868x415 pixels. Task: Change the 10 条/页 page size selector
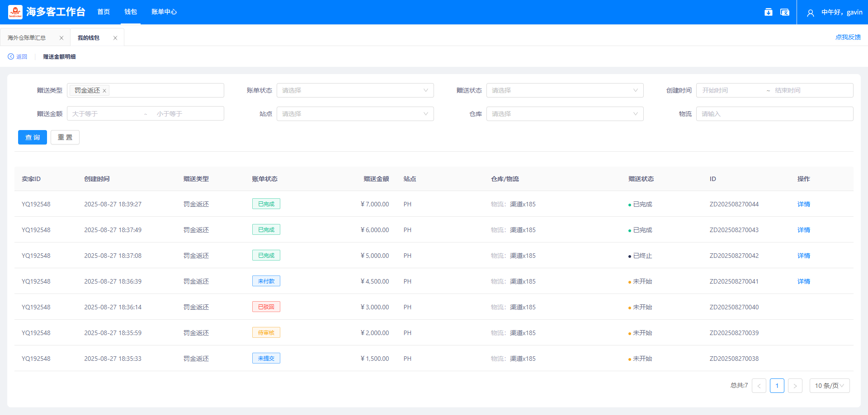(x=830, y=386)
